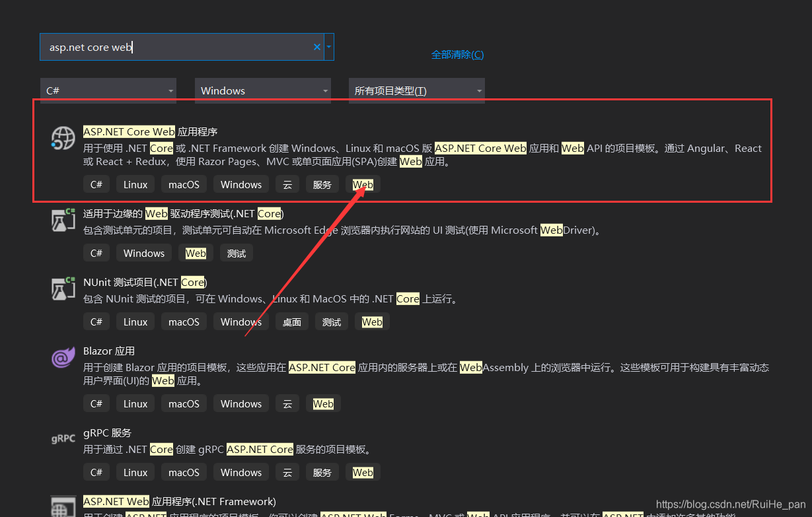Click the NUnit test project flask icon
Viewport: 812px width, 517px height.
(63, 288)
